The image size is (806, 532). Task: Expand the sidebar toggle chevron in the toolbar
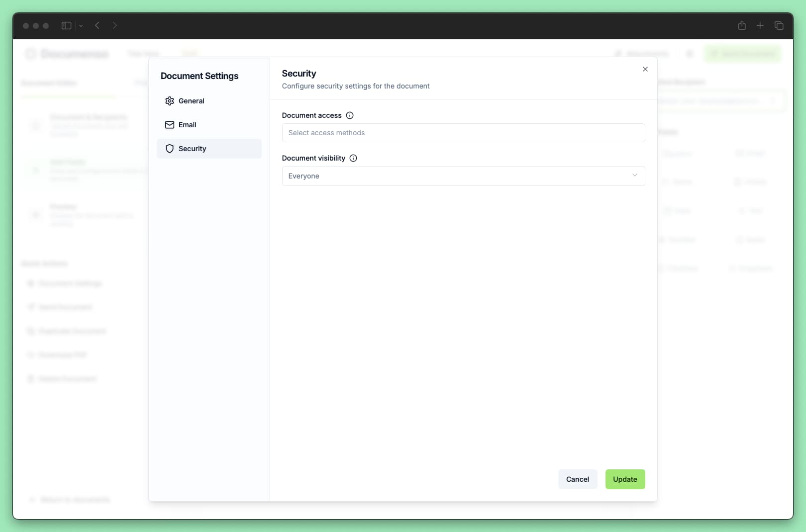81,25
